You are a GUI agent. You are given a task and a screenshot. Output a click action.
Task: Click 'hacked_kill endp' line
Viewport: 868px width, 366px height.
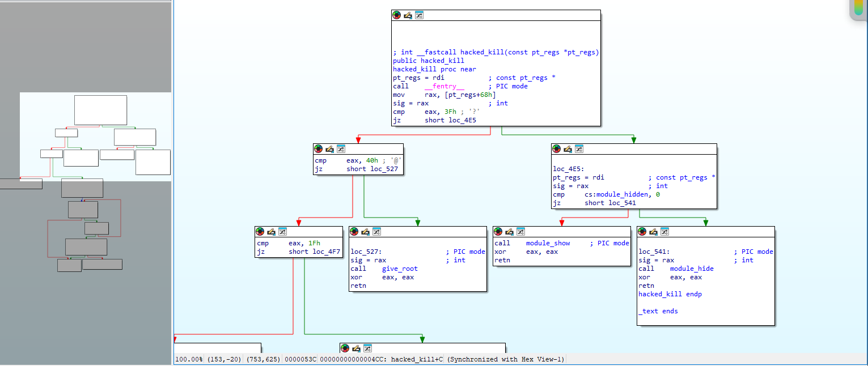(670, 294)
